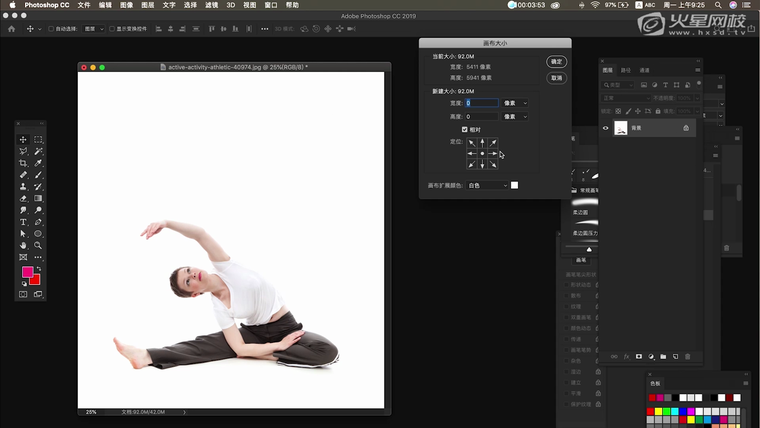Click the 确定 button
Viewport: 760px width, 428px height.
556,62
